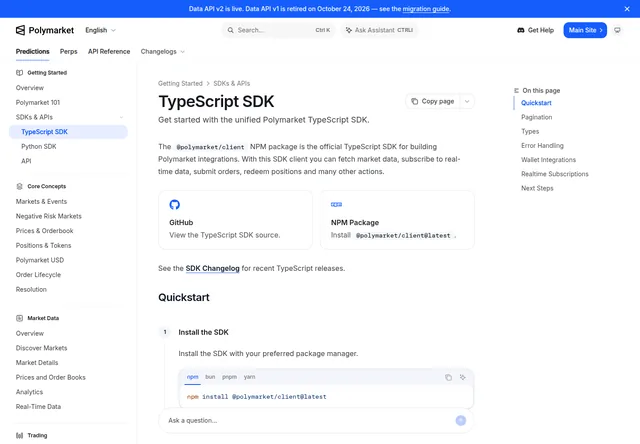
Task: Collapse the SDKs & APIs section
Action: 69,117
